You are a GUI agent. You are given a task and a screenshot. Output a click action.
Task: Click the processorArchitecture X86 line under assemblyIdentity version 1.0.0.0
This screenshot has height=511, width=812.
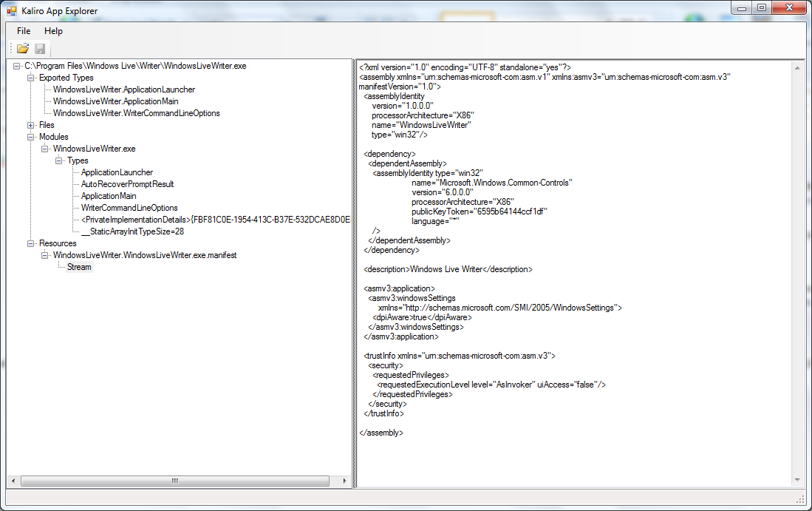pos(423,115)
